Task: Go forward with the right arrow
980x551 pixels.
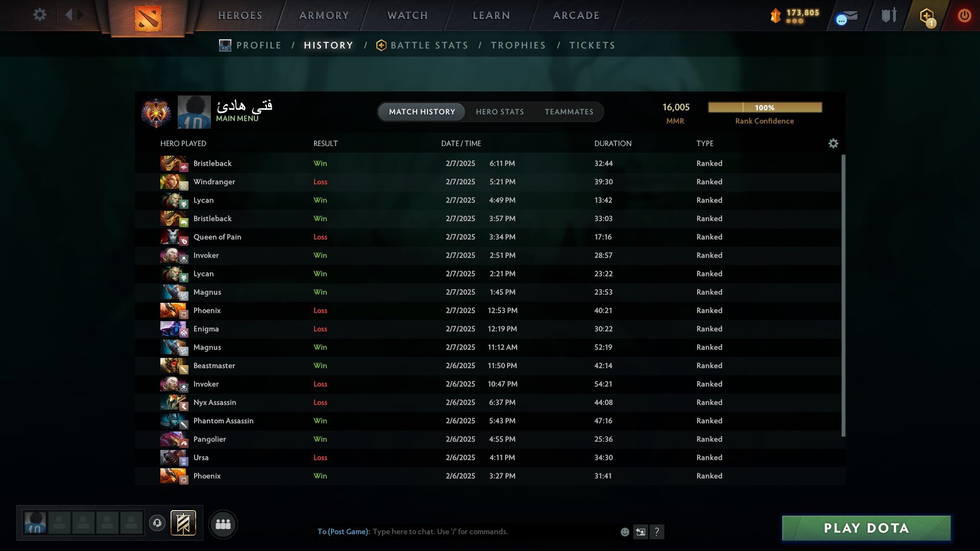Action: coord(81,15)
